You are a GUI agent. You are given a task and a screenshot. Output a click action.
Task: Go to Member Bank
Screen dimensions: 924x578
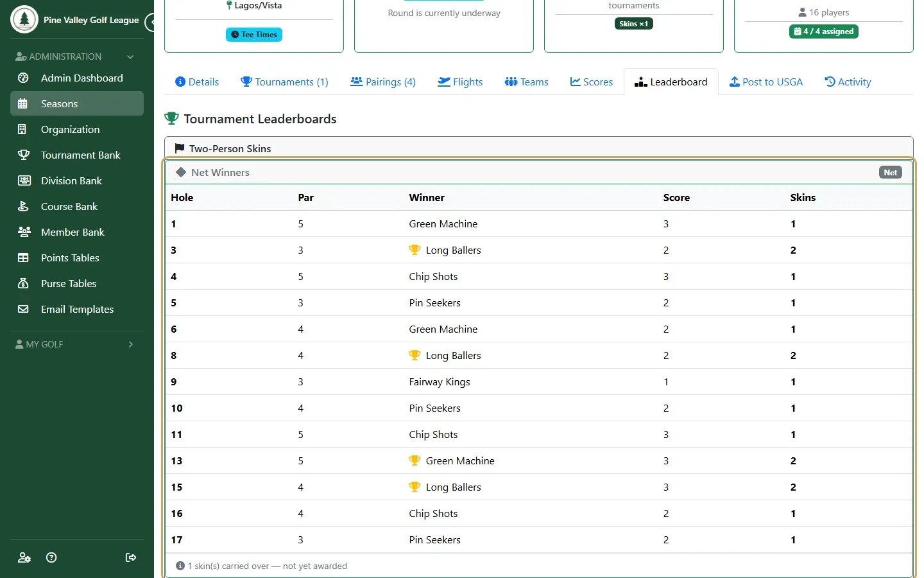click(x=77, y=232)
